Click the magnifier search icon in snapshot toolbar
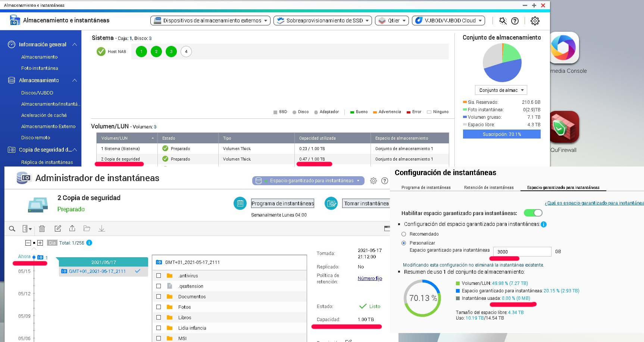The image size is (644, 342). coord(12,228)
